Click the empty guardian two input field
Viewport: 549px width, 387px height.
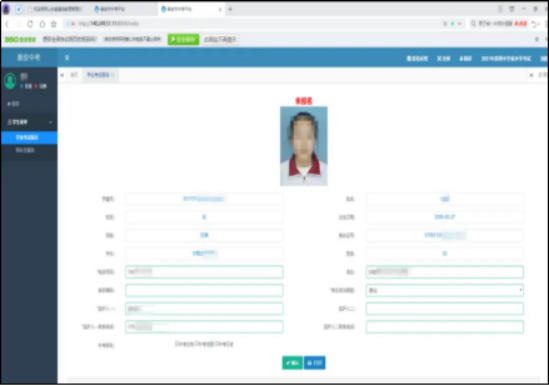[444, 309]
